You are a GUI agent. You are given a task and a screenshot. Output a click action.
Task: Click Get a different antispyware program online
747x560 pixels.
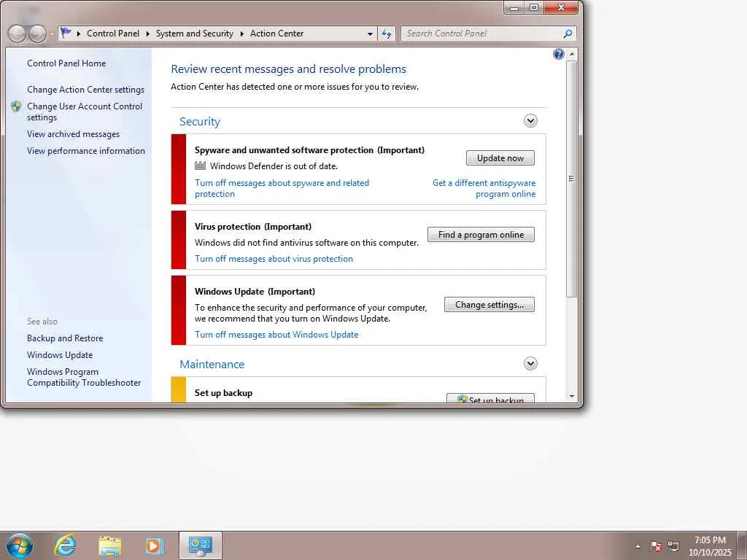click(484, 189)
